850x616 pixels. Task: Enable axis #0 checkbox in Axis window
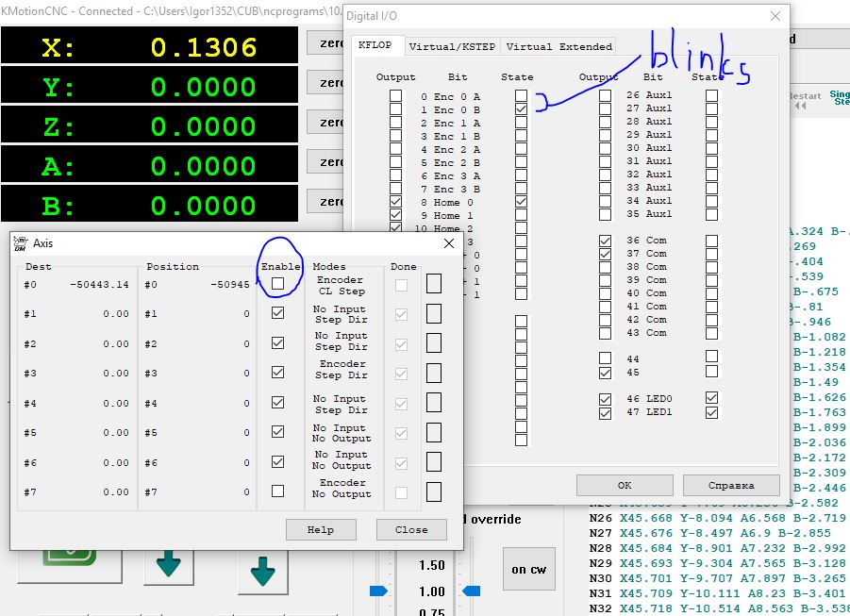pos(277,283)
